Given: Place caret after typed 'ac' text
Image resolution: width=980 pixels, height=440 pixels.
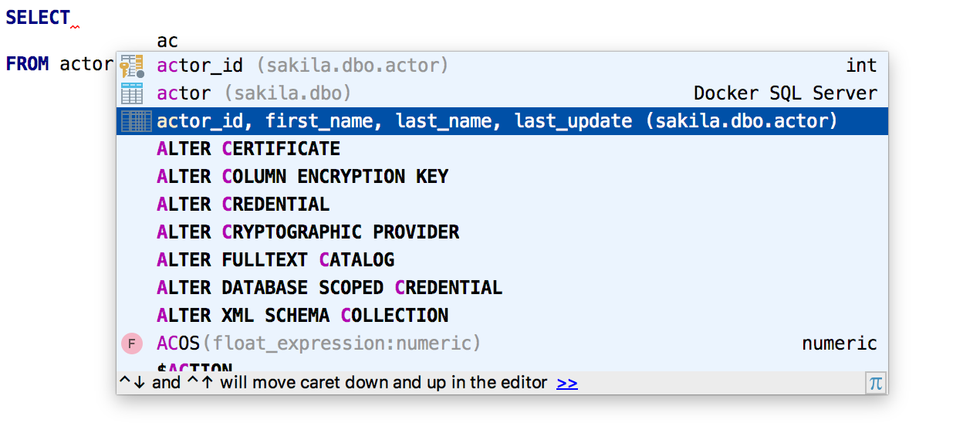Looking at the screenshot, I should 179,41.
